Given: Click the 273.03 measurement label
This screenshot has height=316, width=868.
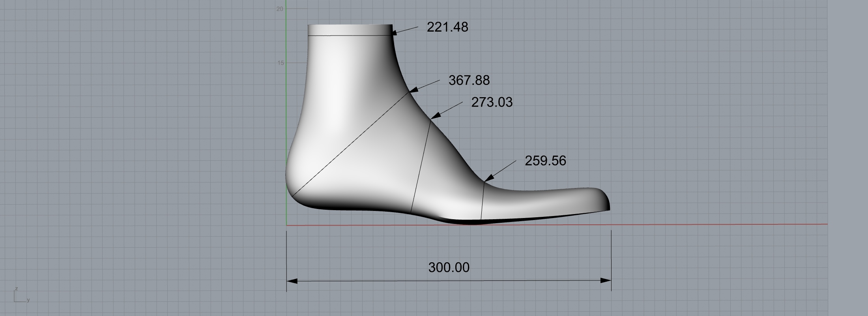Looking at the screenshot, I should coord(492,102).
